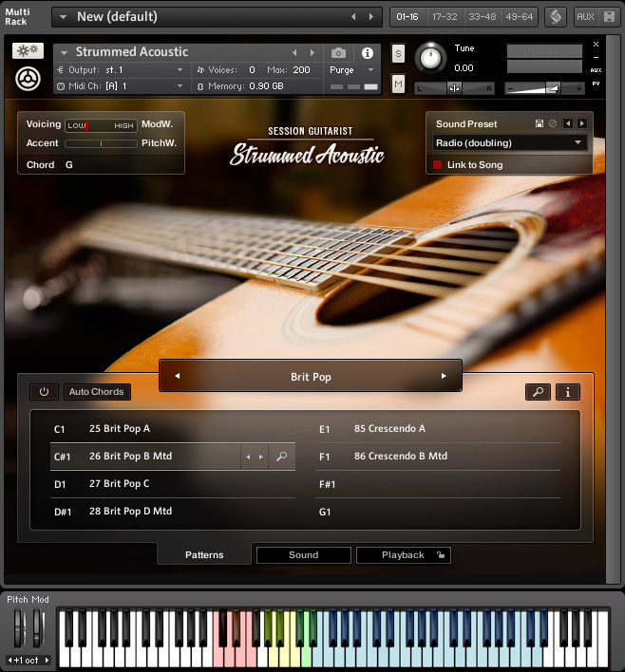
Task: Switch to the Sound tab
Action: pos(303,555)
